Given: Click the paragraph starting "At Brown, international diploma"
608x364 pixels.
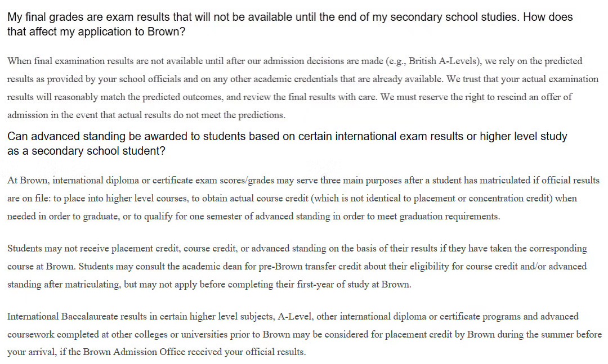Looking at the screenshot, I should (303, 199).
